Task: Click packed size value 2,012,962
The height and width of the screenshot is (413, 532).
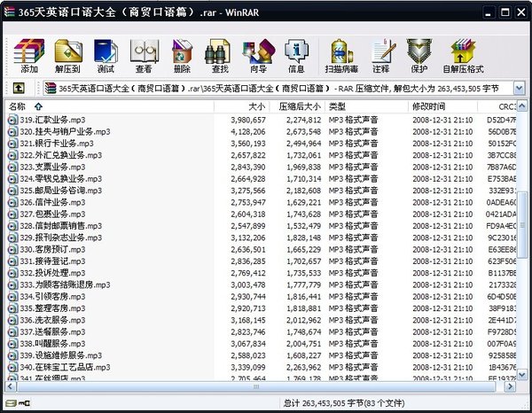Action: click(303, 321)
